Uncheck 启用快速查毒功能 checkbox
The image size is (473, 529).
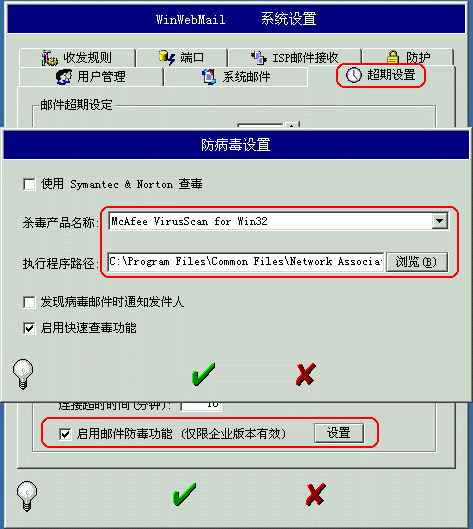29,328
